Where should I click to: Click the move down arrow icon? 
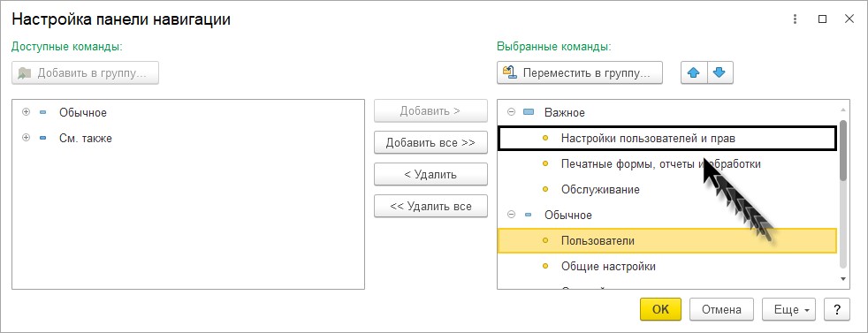click(x=720, y=72)
